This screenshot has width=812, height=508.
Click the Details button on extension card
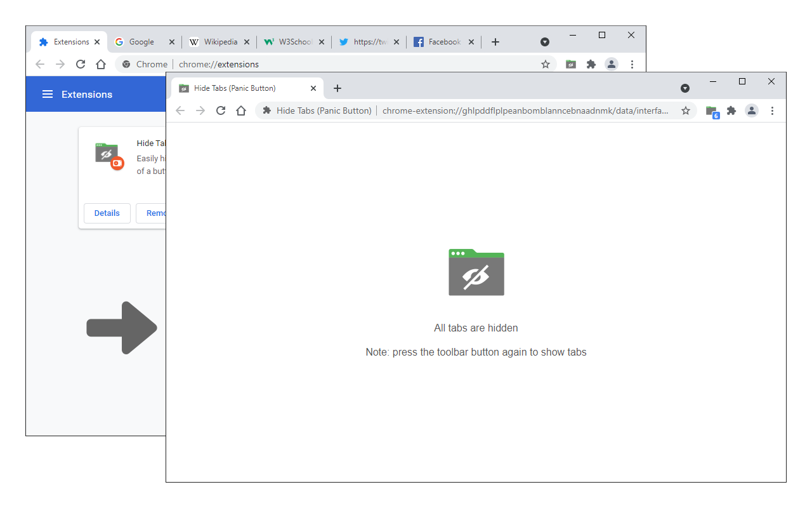coord(107,213)
